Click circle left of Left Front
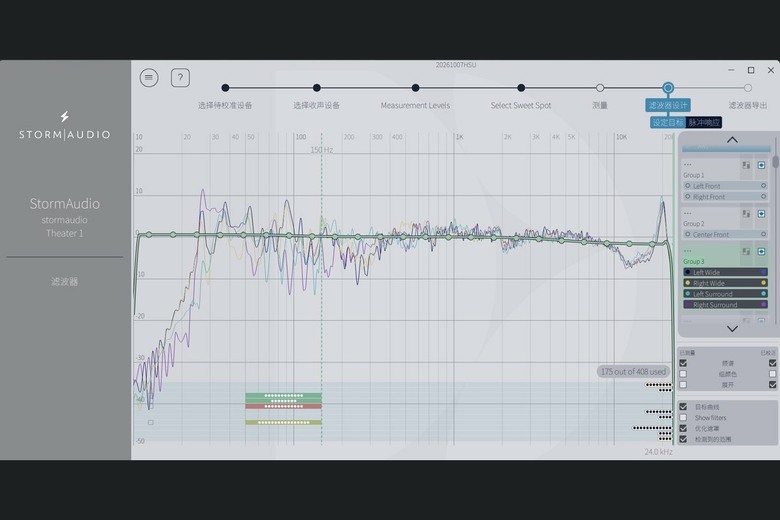Image resolution: width=780 pixels, height=520 pixels. tap(687, 186)
